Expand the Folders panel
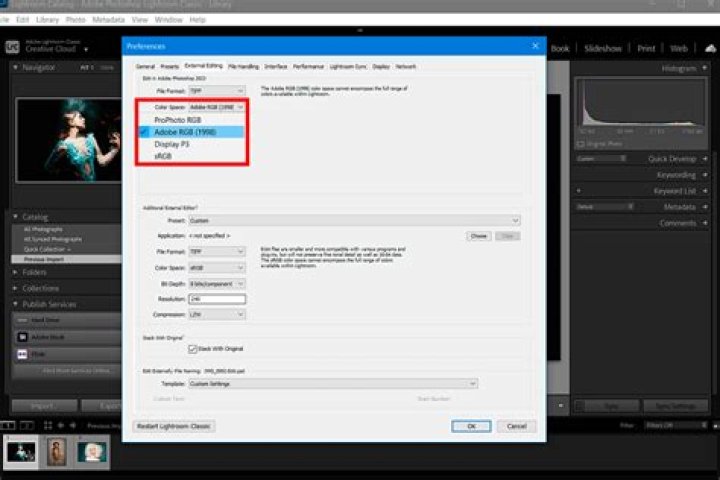Viewport: 720px width, 480px height. tap(15, 272)
